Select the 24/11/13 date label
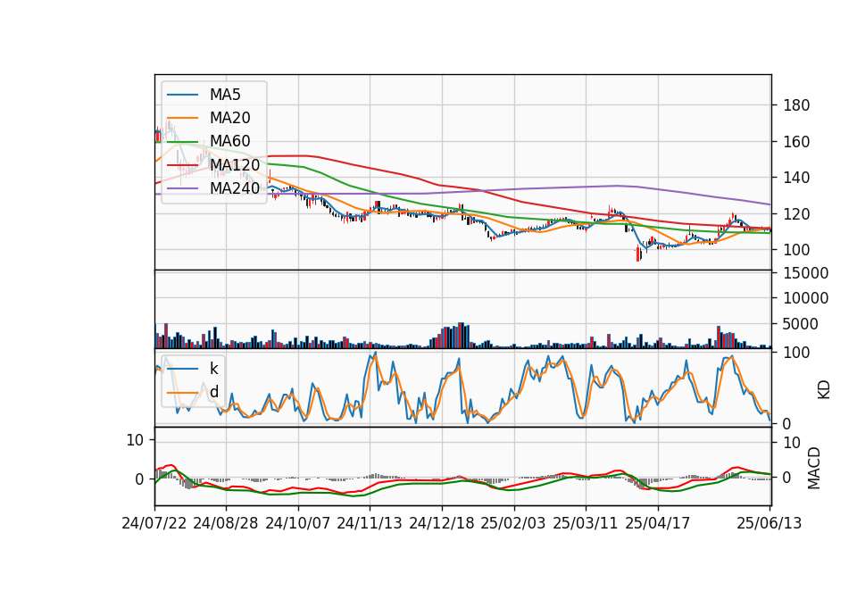The height and width of the screenshot is (616, 857). point(370,523)
